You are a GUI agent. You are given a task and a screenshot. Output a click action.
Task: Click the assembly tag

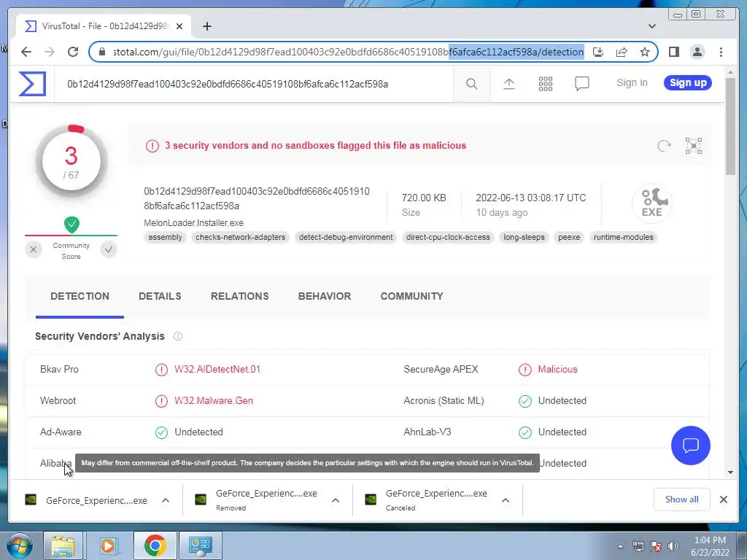[165, 237]
